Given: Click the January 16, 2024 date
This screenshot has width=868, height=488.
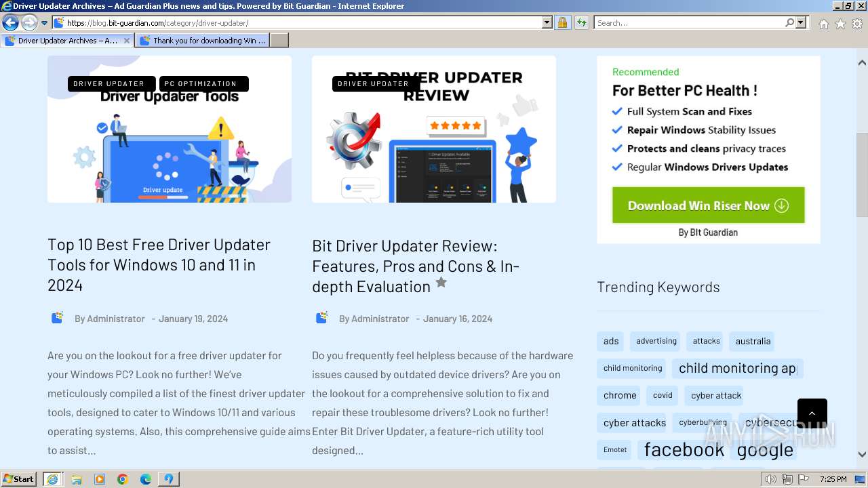Looking at the screenshot, I should tap(458, 319).
